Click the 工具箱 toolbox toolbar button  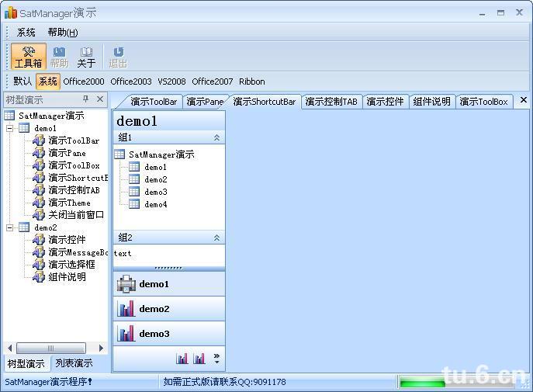(28, 57)
